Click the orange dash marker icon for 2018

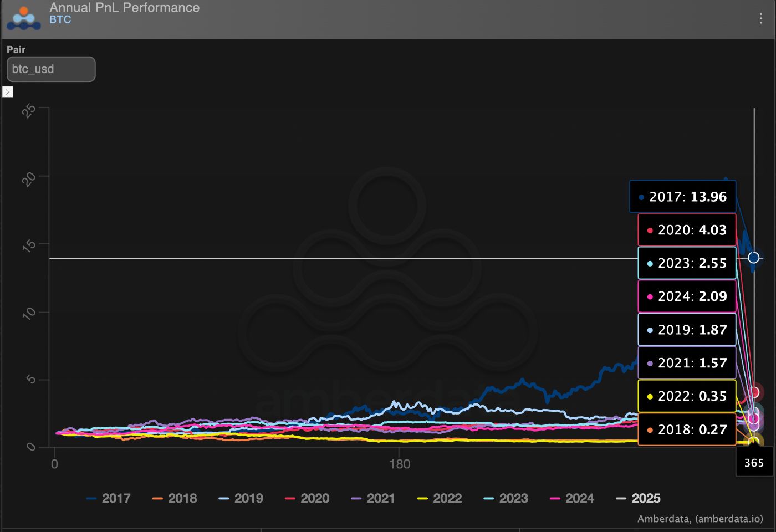[x=158, y=498]
